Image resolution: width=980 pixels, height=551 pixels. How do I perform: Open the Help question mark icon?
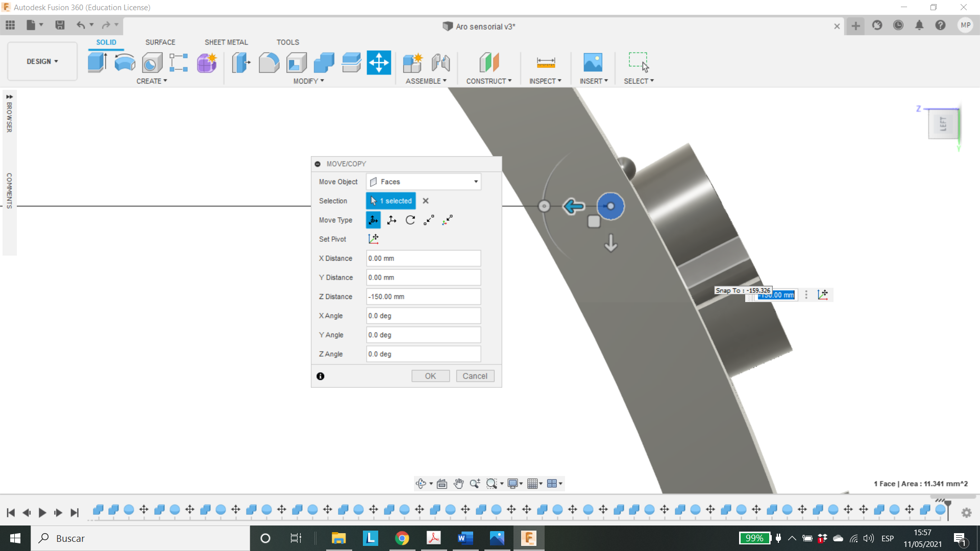(940, 25)
